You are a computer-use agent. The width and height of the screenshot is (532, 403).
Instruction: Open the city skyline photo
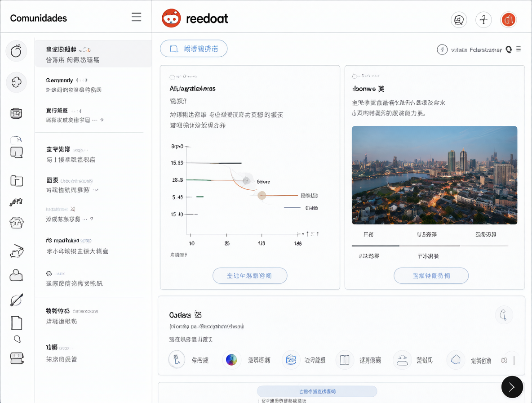(434, 175)
